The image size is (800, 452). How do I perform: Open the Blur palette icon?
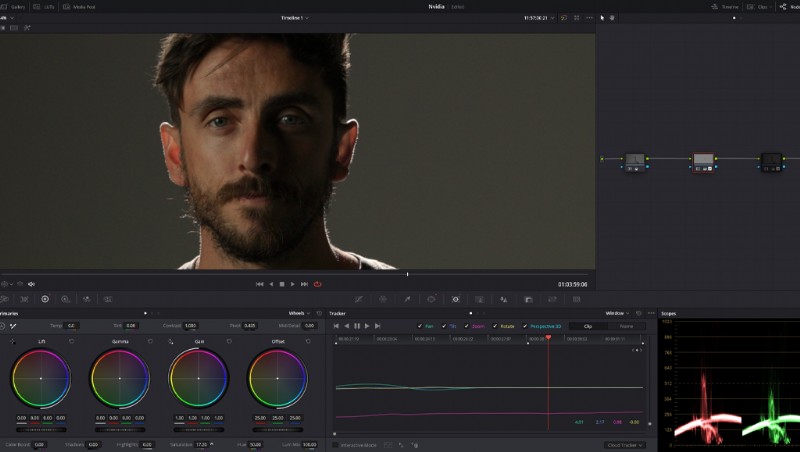[x=504, y=299]
